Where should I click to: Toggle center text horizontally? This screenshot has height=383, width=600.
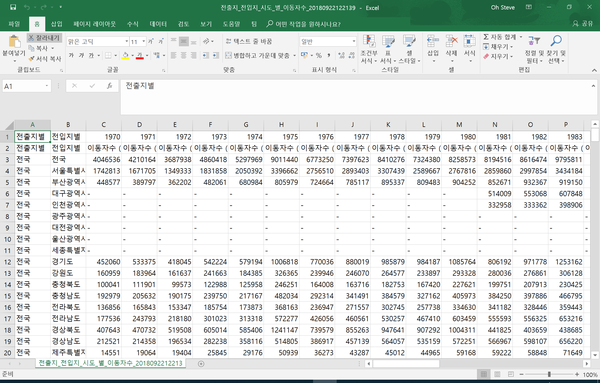pyautogui.click(x=184, y=55)
